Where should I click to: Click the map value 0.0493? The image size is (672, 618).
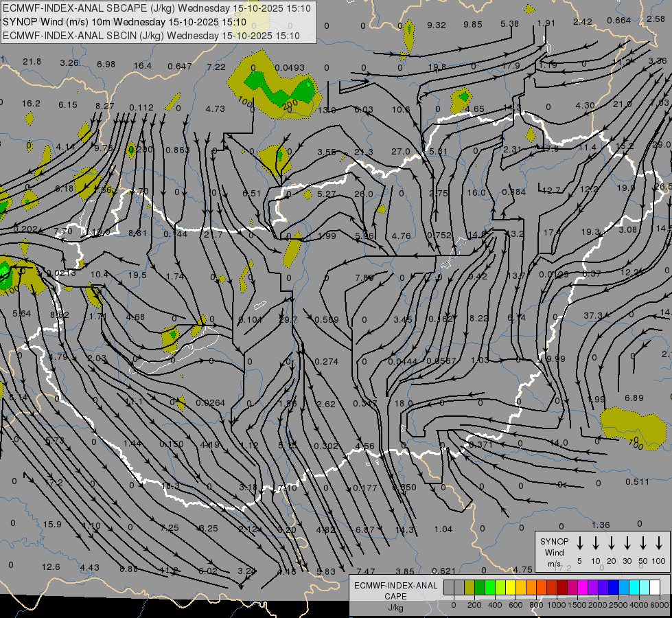click(289, 68)
